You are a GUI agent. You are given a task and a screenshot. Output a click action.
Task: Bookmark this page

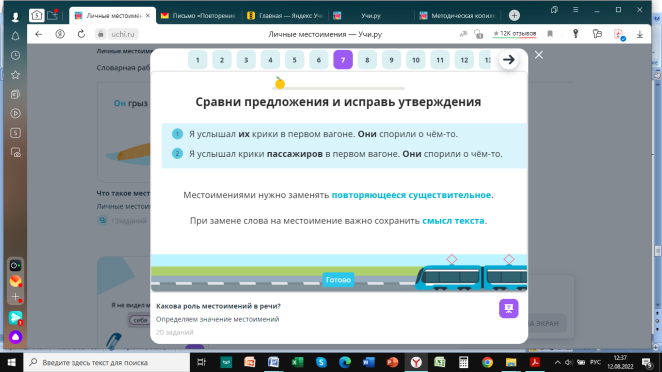[550, 34]
